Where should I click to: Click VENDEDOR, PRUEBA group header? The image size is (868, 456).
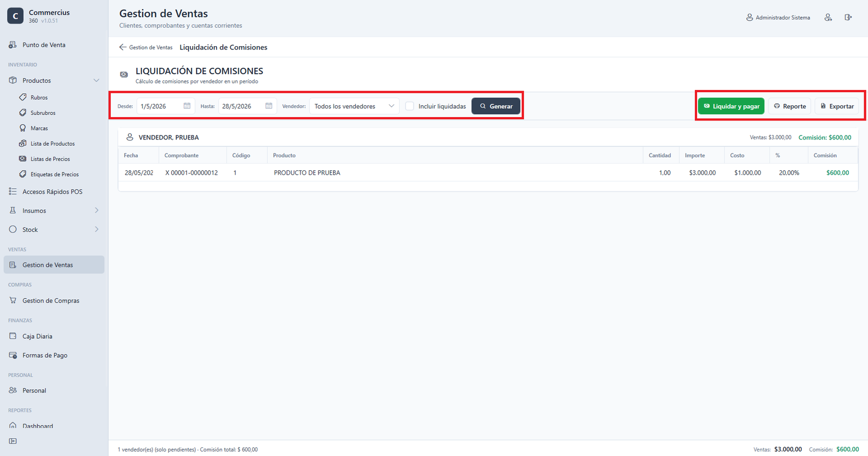(169, 137)
